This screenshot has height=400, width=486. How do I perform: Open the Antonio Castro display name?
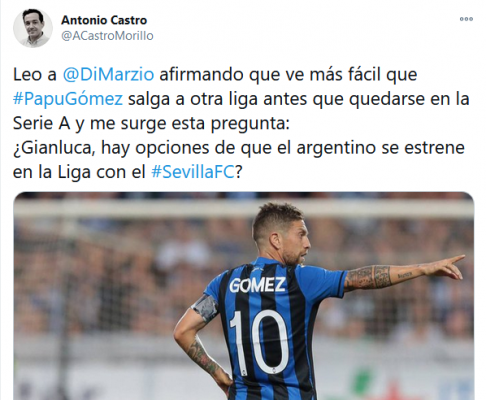(x=104, y=20)
